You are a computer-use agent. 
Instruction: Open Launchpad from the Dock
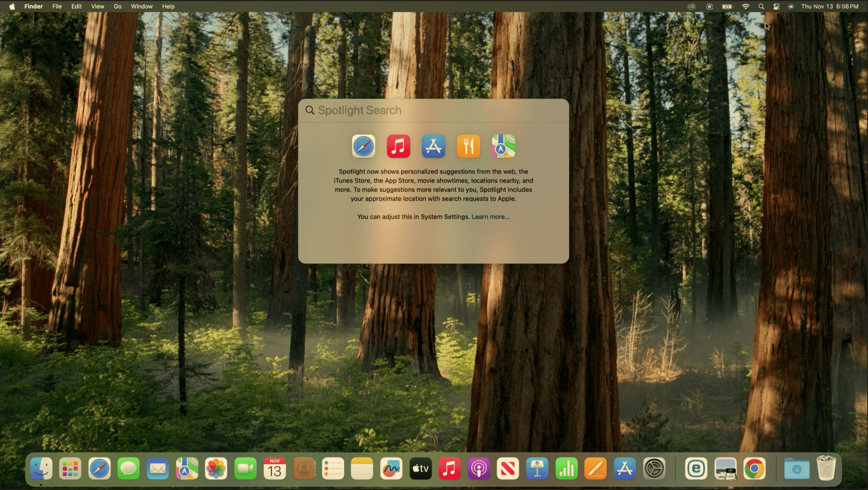point(70,469)
